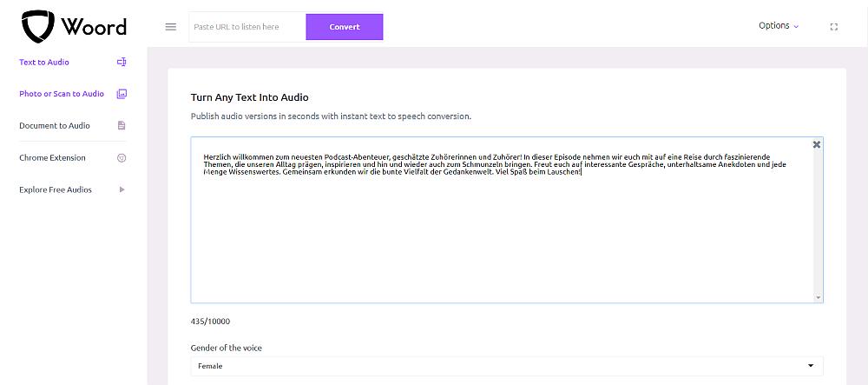This screenshot has width=868, height=385.
Task: Open the Options dropdown menu
Action: tap(779, 26)
